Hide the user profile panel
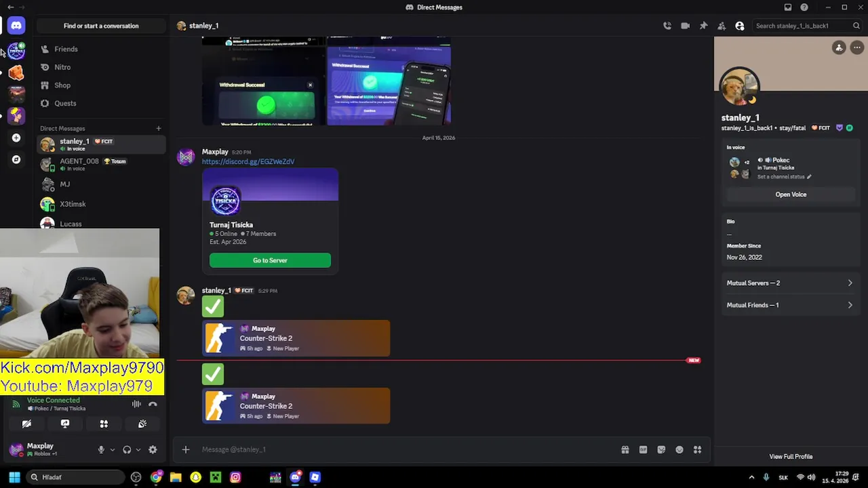 (740, 26)
